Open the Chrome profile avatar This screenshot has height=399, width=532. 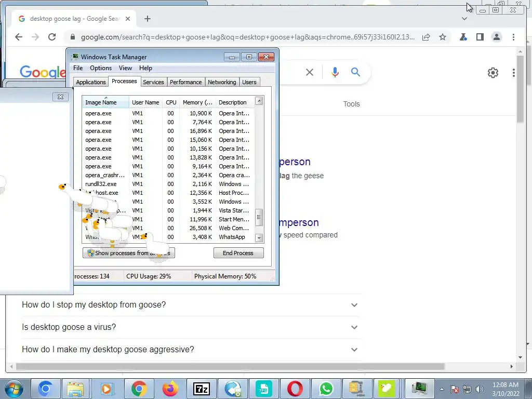(496, 37)
